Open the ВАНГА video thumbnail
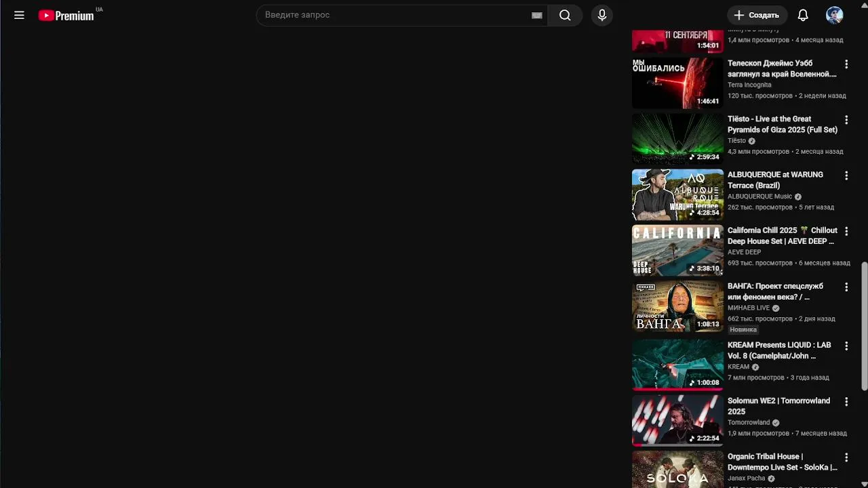Image resolution: width=868 pixels, height=488 pixels. (x=677, y=306)
